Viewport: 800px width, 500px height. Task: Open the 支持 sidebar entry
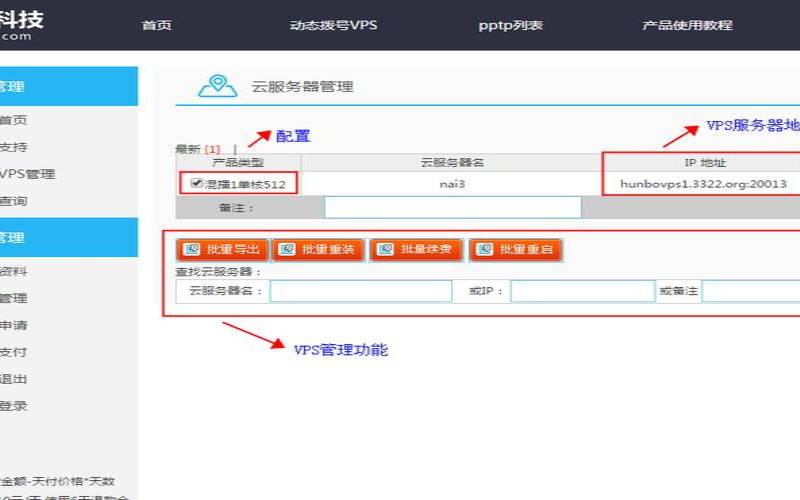pyautogui.click(x=13, y=147)
